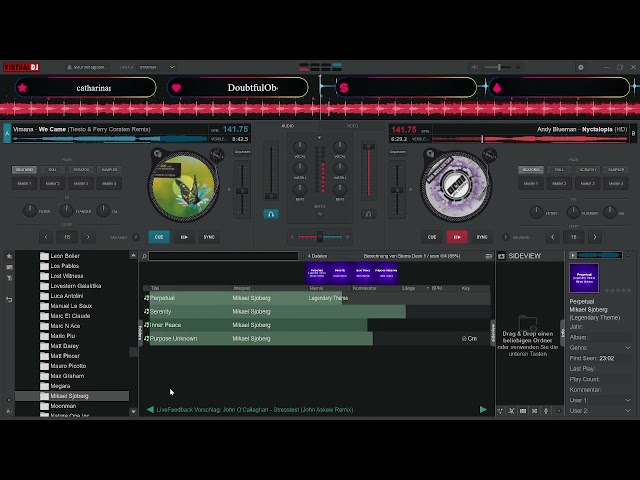The image size is (640, 480).
Task: Click the crossfader handle
Action: (320, 237)
